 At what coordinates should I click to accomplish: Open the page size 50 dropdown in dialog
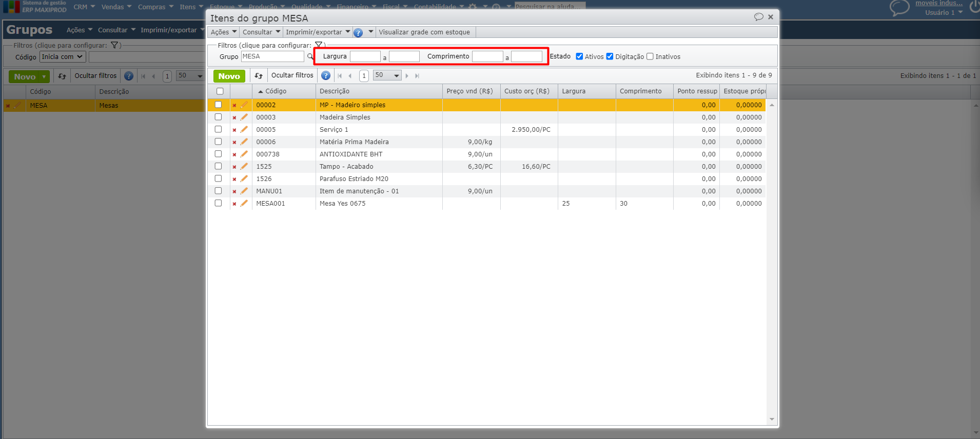(387, 75)
